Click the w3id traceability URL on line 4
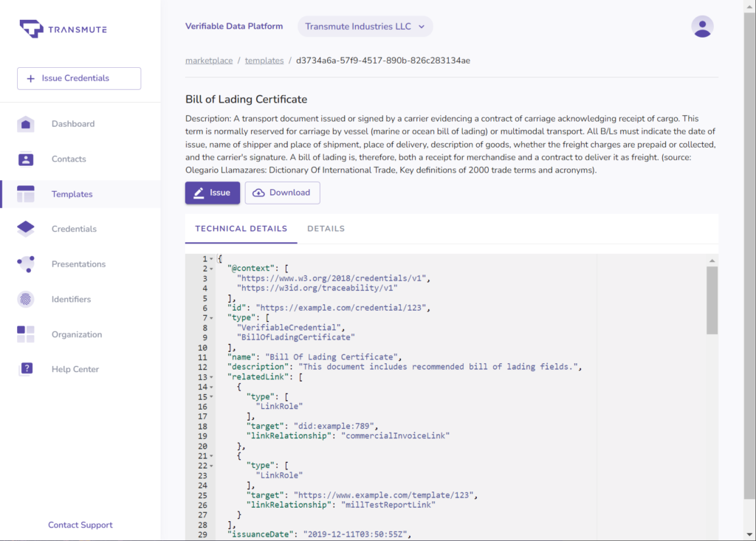This screenshot has width=756, height=541. pyautogui.click(x=317, y=289)
